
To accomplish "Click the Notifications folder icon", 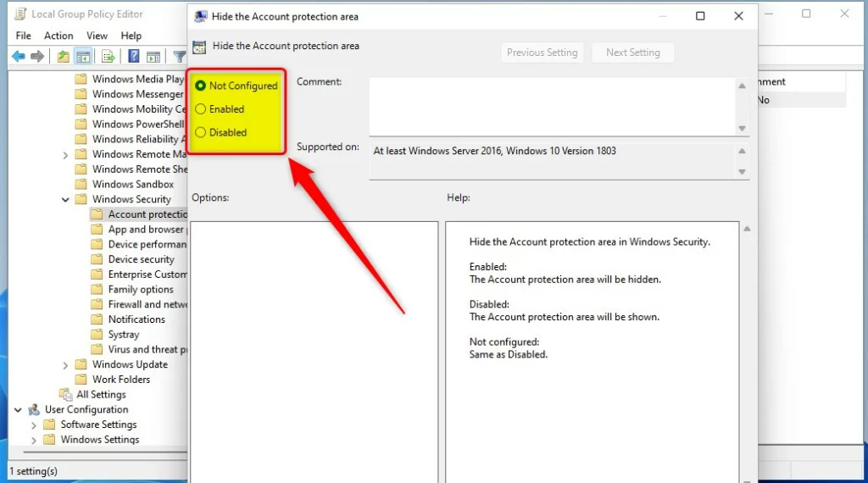I will [97, 319].
